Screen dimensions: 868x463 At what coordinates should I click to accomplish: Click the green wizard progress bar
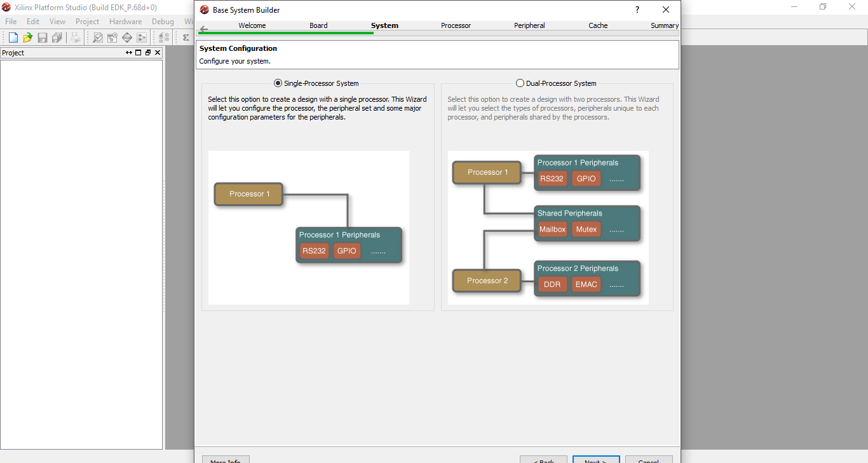pos(286,32)
